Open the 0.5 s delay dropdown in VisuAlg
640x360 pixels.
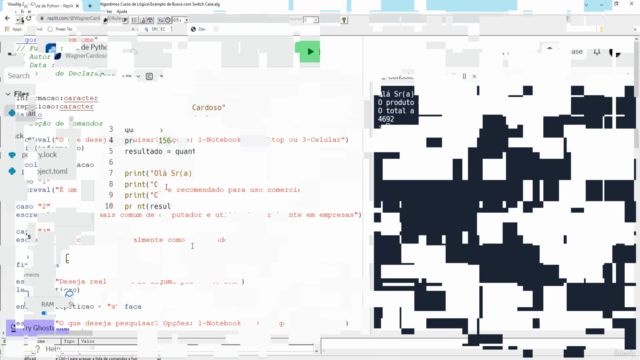(180, 20)
